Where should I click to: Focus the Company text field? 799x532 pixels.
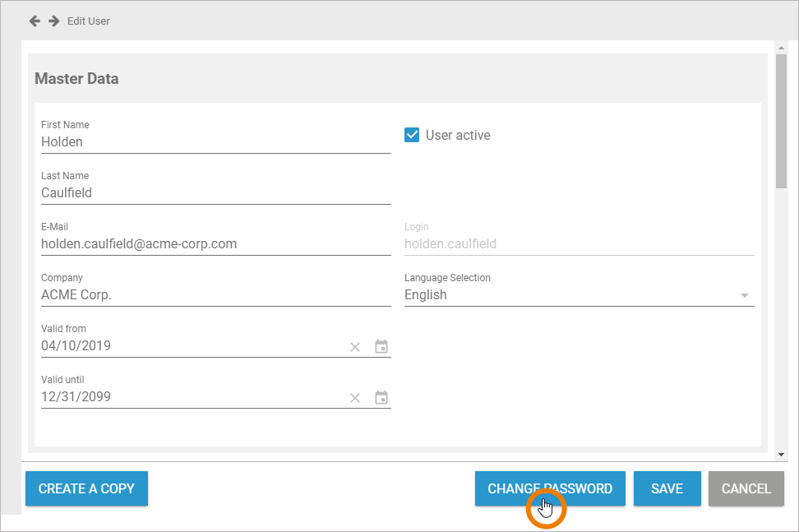(215, 294)
